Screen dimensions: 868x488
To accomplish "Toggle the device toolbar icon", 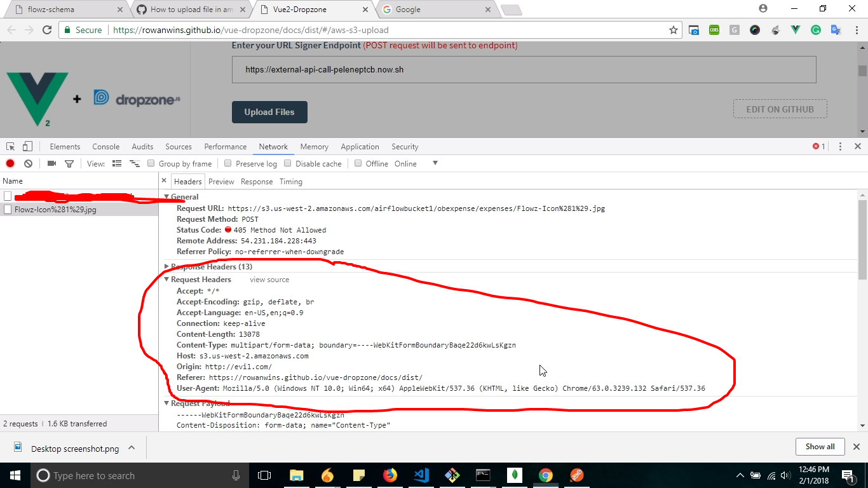I will [26, 146].
